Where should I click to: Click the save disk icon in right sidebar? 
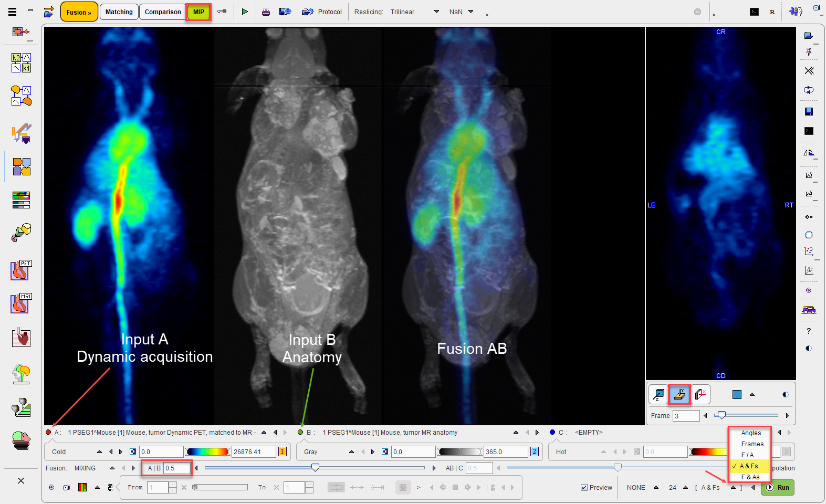[809, 111]
